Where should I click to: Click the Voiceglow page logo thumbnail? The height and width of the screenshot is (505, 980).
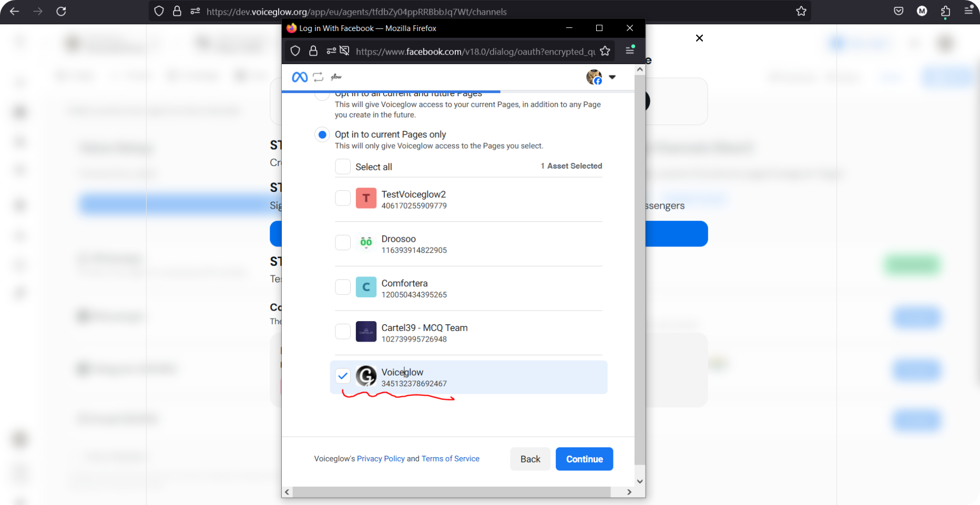366,376
